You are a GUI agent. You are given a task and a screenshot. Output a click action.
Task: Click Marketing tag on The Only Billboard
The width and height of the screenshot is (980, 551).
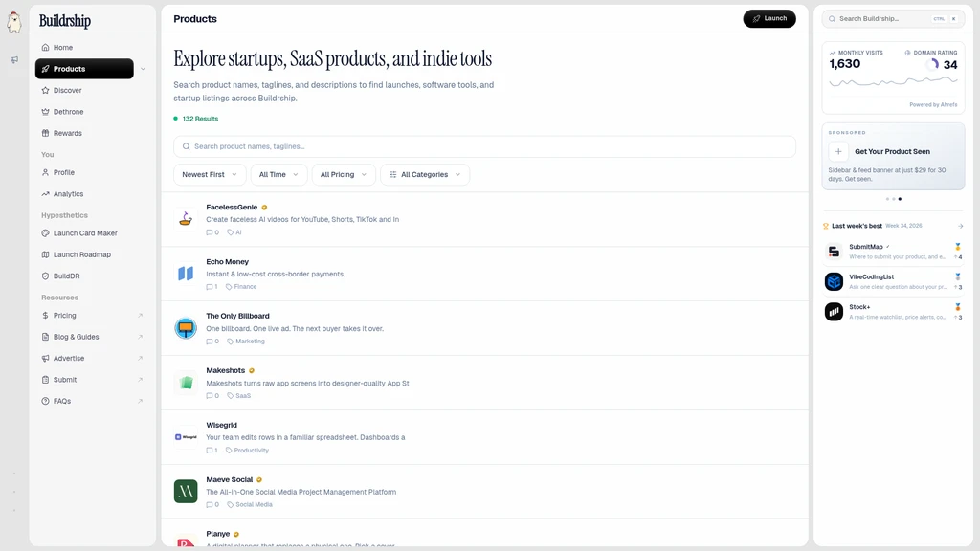[x=246, y=342]
